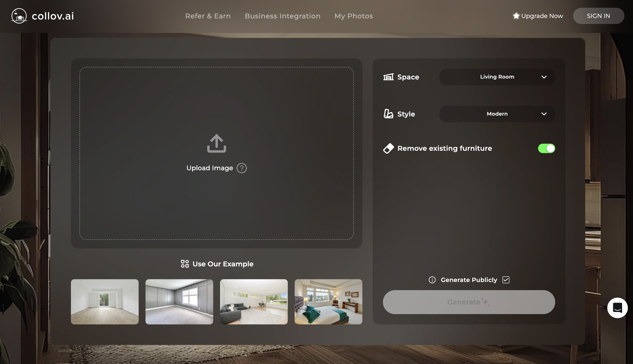Click the SIGN IN button

tap(598, 16)
